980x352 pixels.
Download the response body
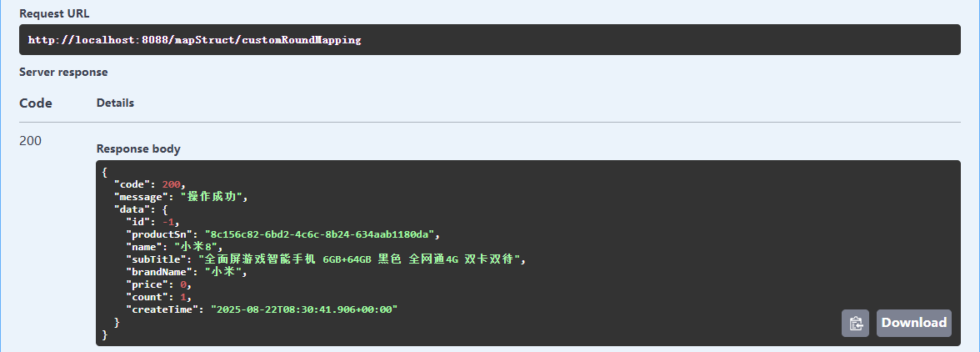pos(914,323)
